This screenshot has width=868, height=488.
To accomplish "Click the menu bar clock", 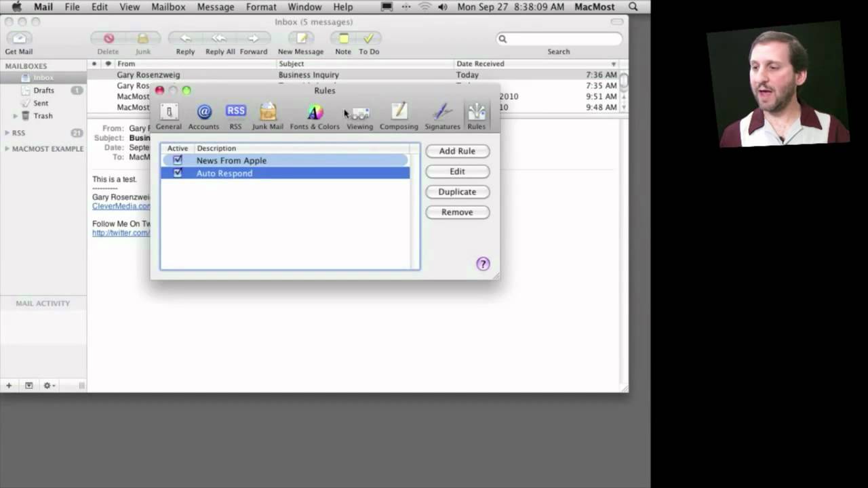I will (511, 7).
